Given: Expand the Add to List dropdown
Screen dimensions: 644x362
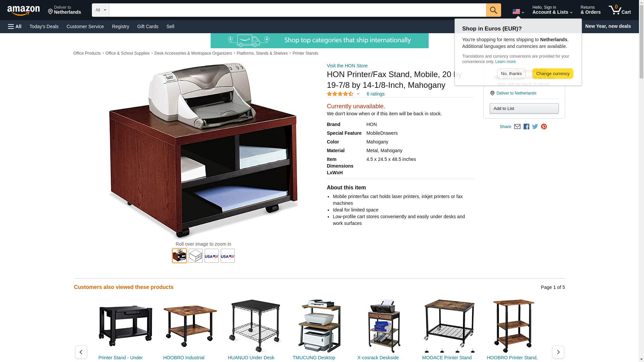Looking at the screenshot, I should pyautogui.click(x=524, y=109).
